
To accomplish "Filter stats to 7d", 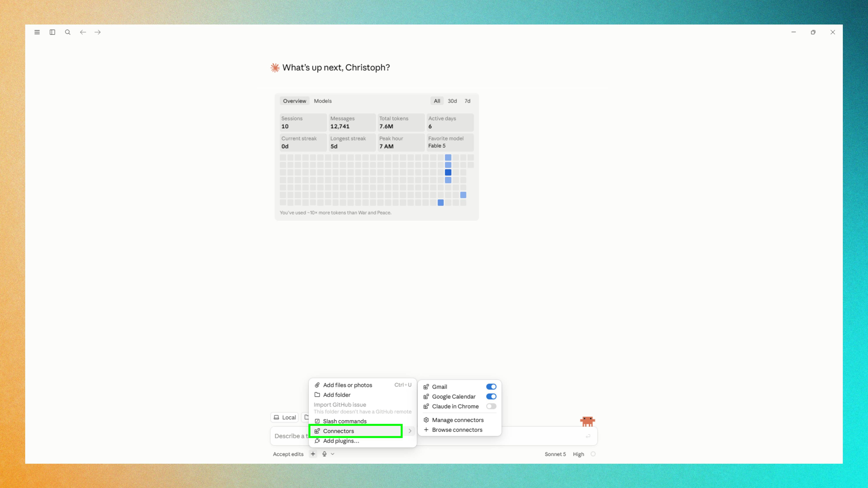I will (467, 101).
